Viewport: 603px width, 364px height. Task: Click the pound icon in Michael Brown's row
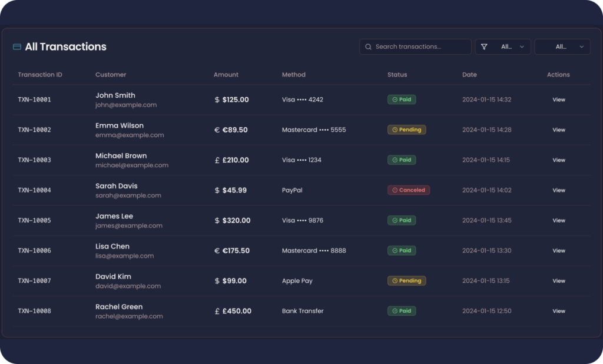click(x=217, y=160)
